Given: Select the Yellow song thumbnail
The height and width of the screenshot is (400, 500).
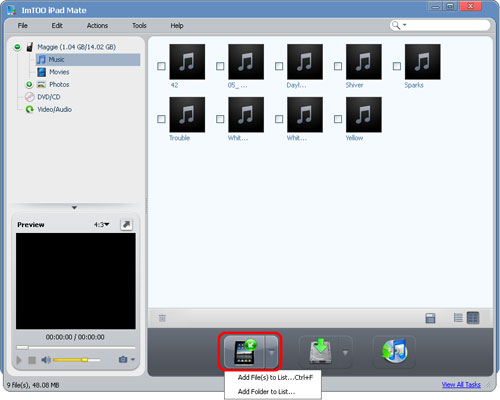Looking at the screenshot, I should click(364, 115).
